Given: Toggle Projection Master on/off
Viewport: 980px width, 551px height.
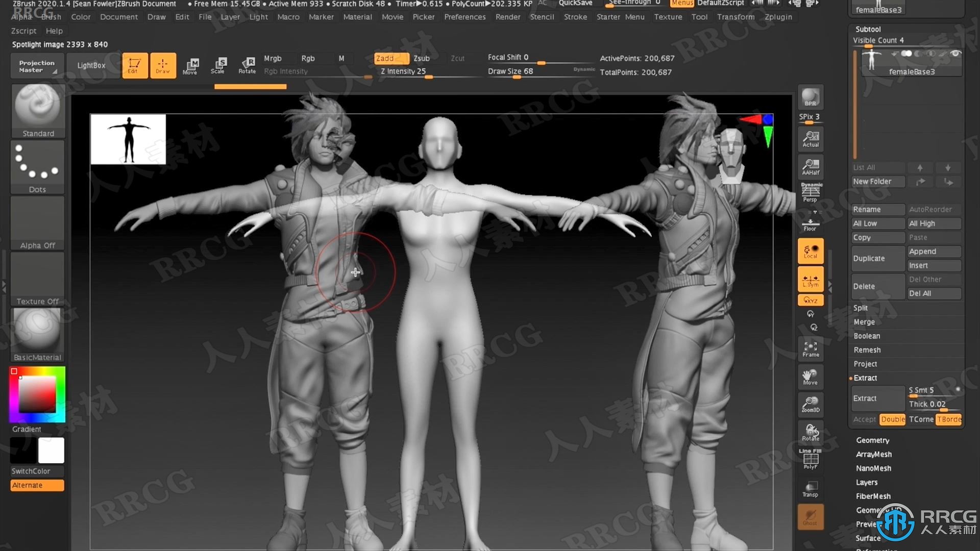Looking at the screenshot, I should (37, 65).
